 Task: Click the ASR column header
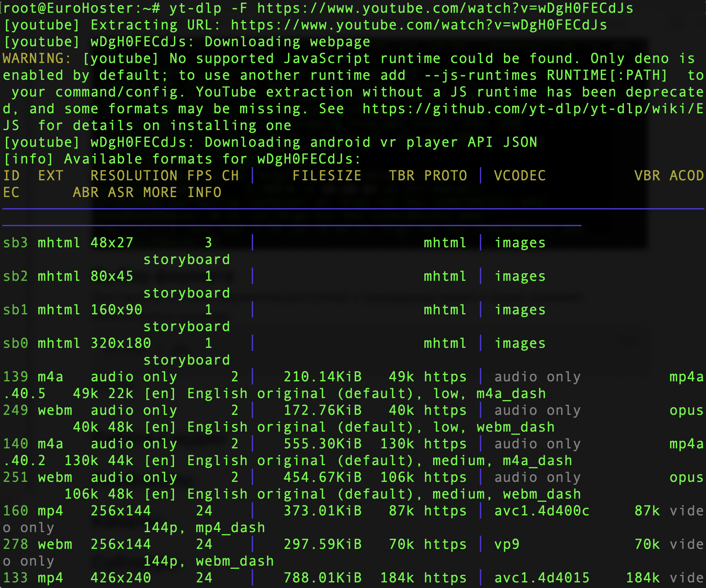pyautogui.click(x=121, y=192)
